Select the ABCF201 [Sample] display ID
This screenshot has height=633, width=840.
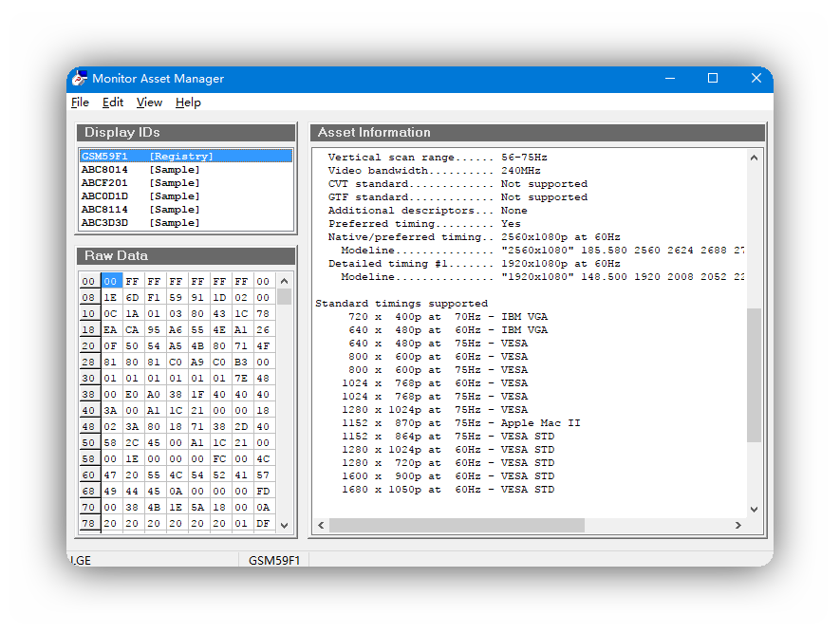(186, 183)
